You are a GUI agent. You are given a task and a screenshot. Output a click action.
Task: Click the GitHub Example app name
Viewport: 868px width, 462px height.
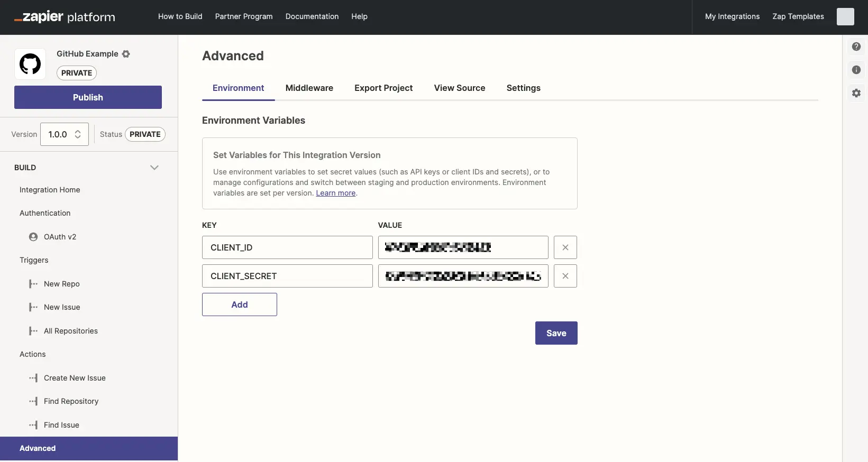coord(87,54)
